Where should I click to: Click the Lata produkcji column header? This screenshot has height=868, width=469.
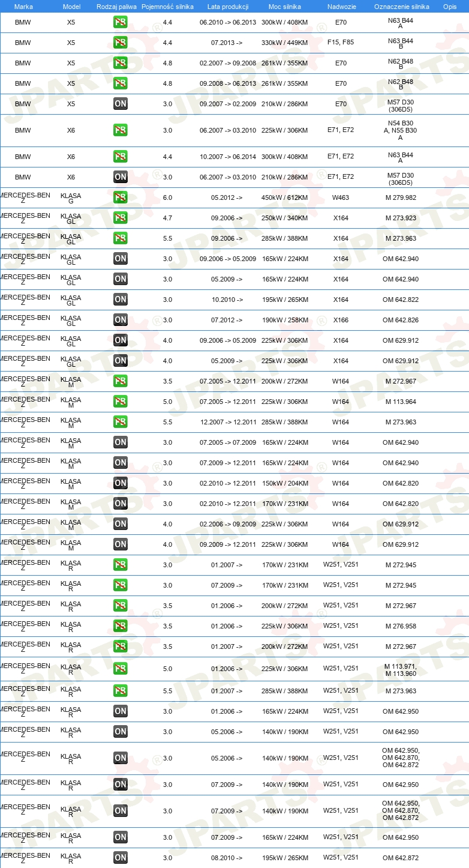pos(228,7)
